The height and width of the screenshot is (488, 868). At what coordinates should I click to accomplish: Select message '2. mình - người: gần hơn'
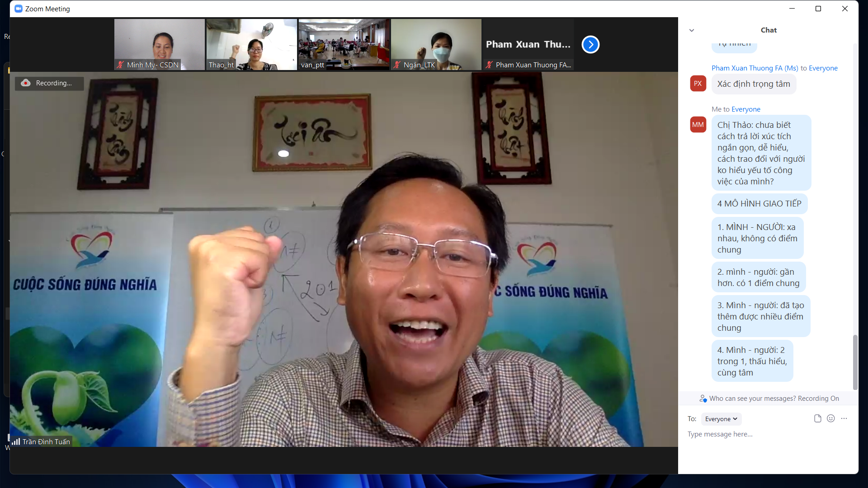[759, 277]
